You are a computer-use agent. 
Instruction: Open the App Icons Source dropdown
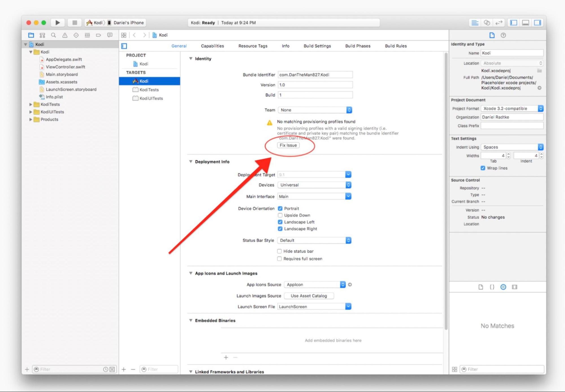(x=315, y=285)
